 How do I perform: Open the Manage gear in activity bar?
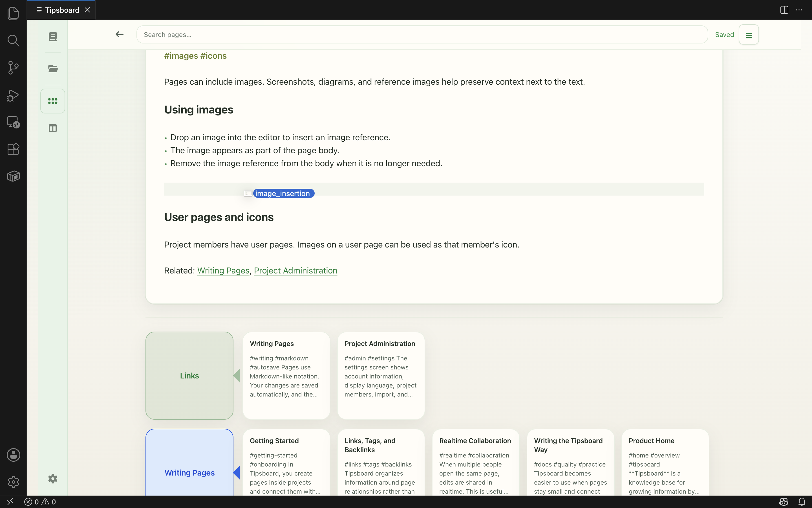pyautogui.click(x=14, y=482)
